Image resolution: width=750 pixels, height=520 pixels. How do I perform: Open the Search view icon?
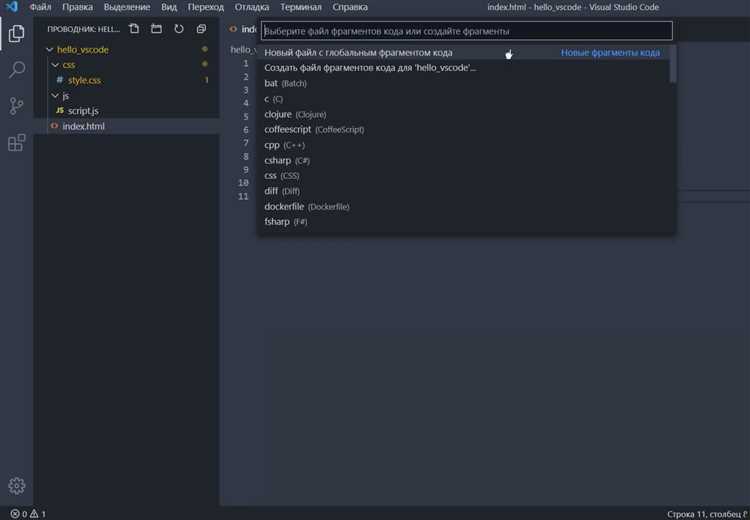coord(17,69)
